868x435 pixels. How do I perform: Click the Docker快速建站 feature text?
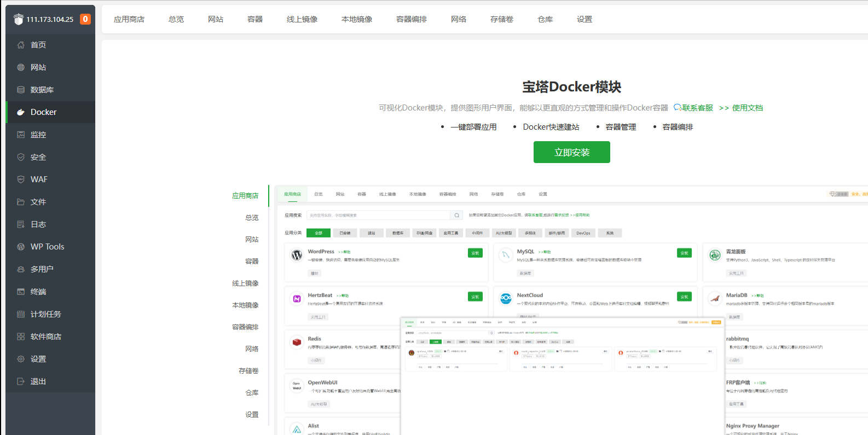(x=551, y=127)
